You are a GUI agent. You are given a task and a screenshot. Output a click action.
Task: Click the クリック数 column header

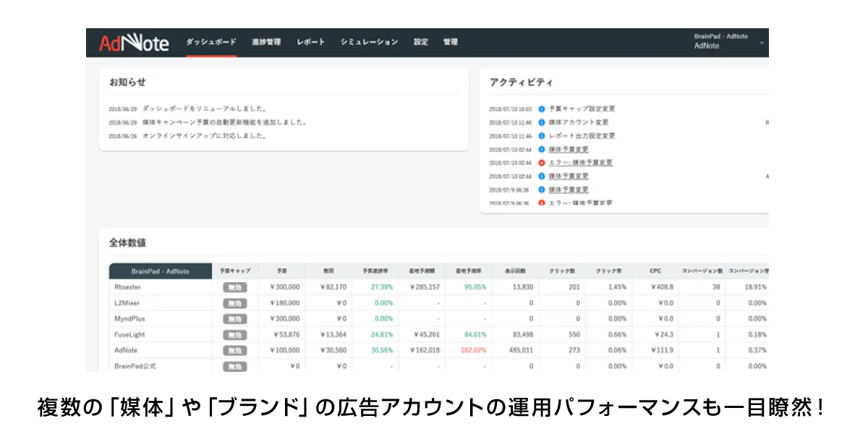[x=563, y=271]
